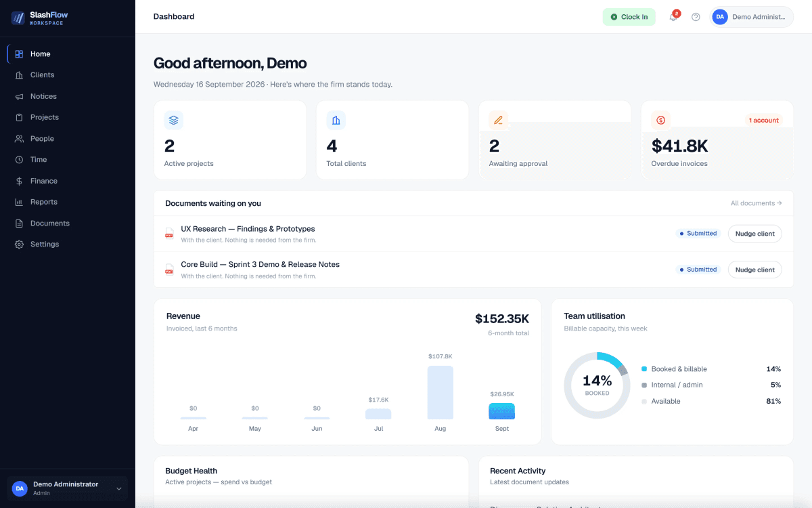Expand the Demo Administrator sidebar chevron
The width and height of the screenshot is (812, 508).
(119, 488)
